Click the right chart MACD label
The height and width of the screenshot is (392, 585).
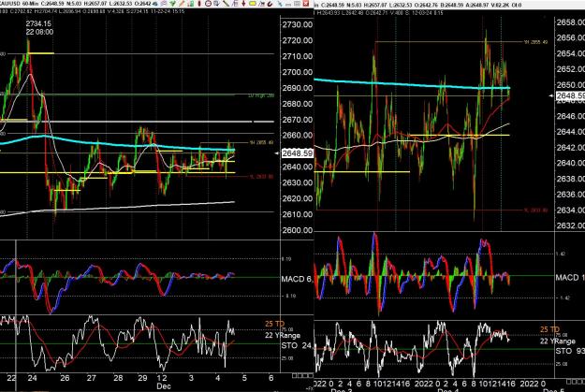[570, 278]
